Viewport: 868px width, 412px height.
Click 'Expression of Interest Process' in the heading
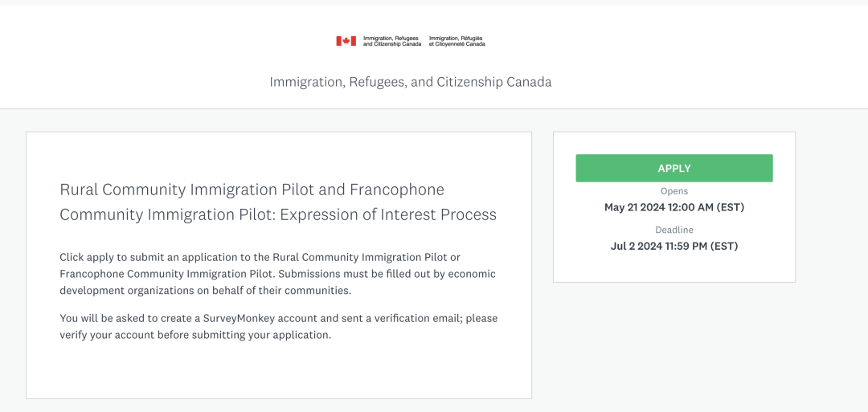tap(388, 214)
